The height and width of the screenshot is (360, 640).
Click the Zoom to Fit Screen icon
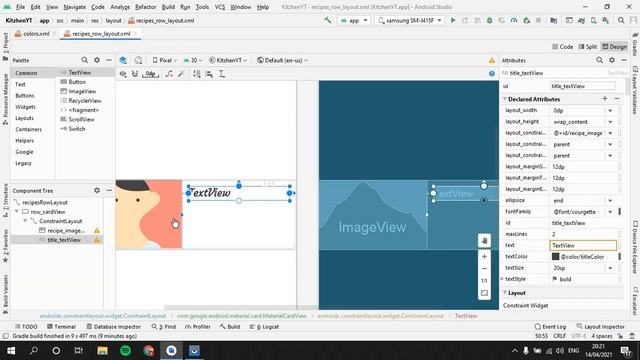484,293
